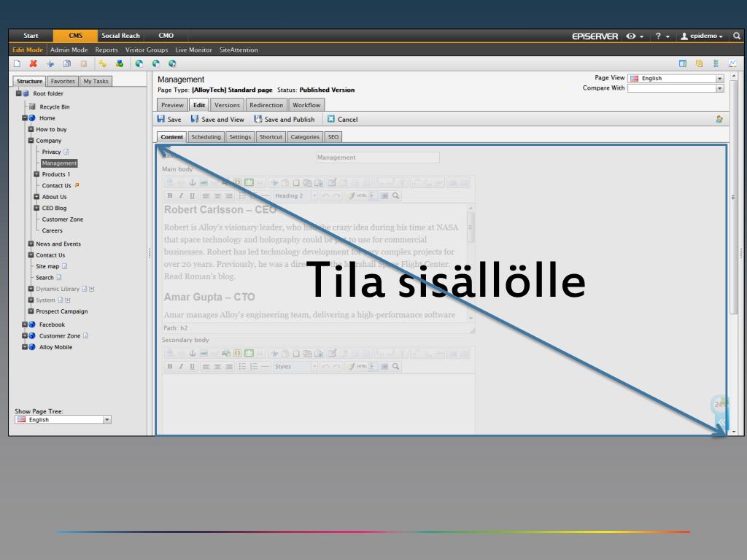Click the orange icon beside Contact Us
Screen dimensions: 747x560
point(77,185)
